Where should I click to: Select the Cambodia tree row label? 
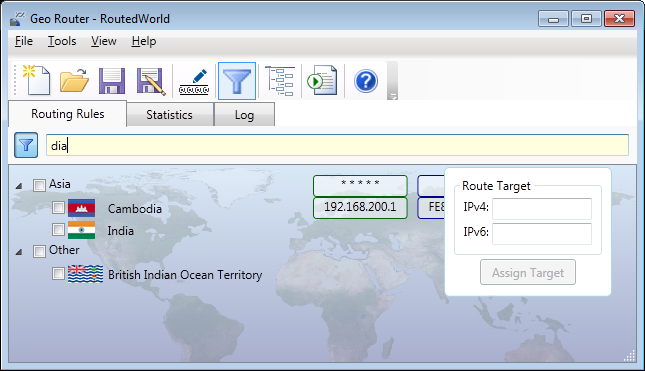[135, 209]
